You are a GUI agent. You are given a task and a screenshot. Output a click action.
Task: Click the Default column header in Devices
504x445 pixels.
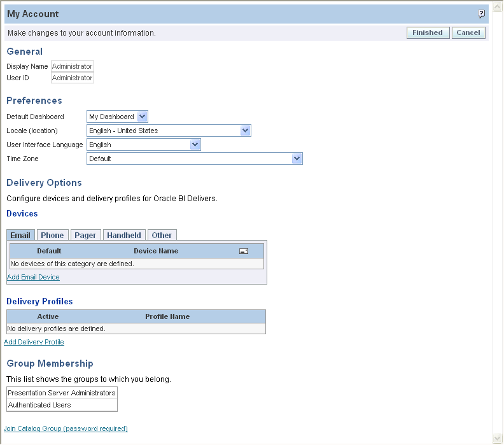[x=49, y=251]
